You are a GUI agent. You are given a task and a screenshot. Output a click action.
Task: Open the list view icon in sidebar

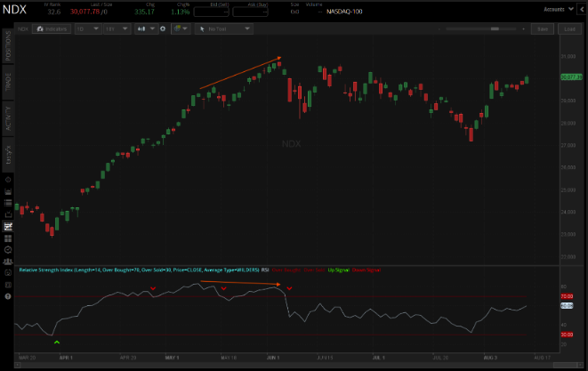[x=8, y=203]
